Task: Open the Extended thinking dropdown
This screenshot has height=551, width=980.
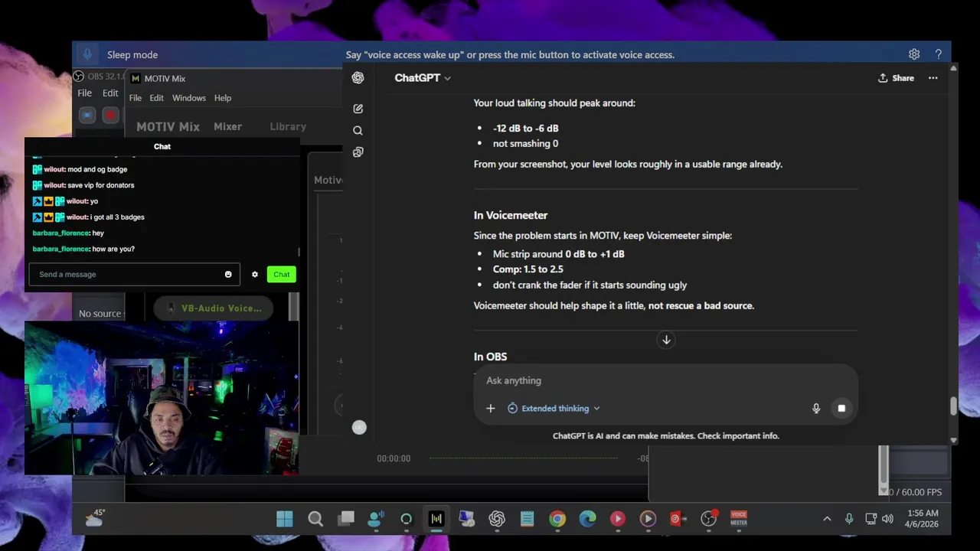Action: tap(554, 409)
